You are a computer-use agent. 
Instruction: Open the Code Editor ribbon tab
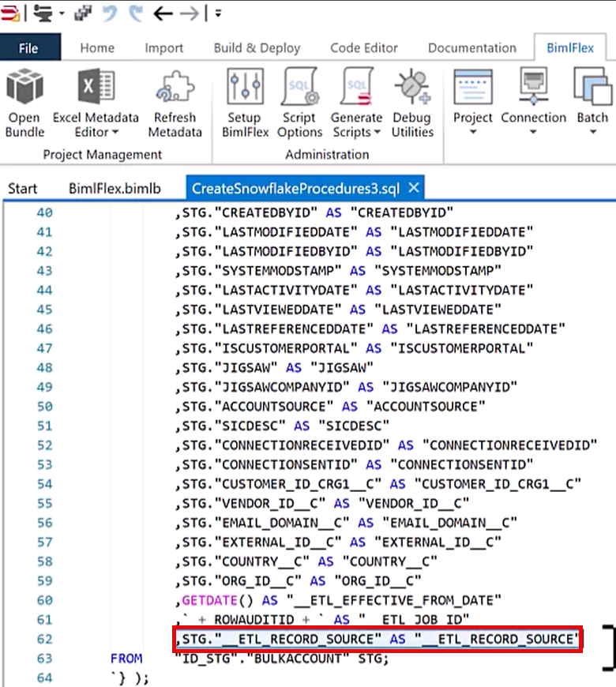tap(364, 47)
